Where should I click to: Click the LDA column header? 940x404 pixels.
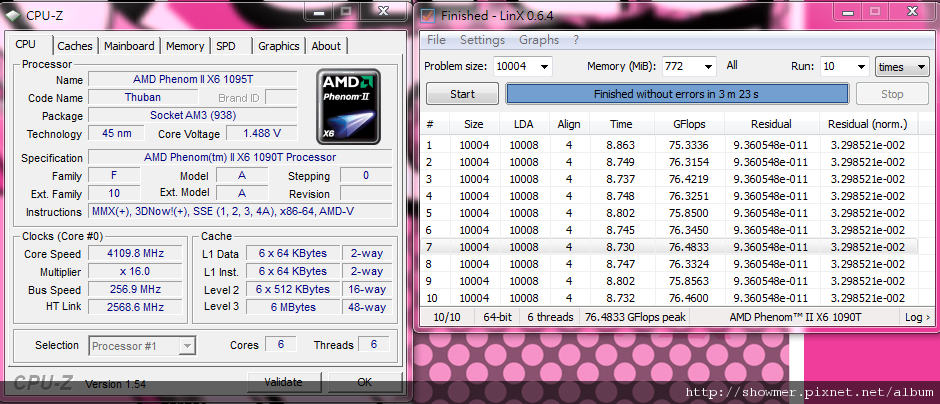[523, 124]
